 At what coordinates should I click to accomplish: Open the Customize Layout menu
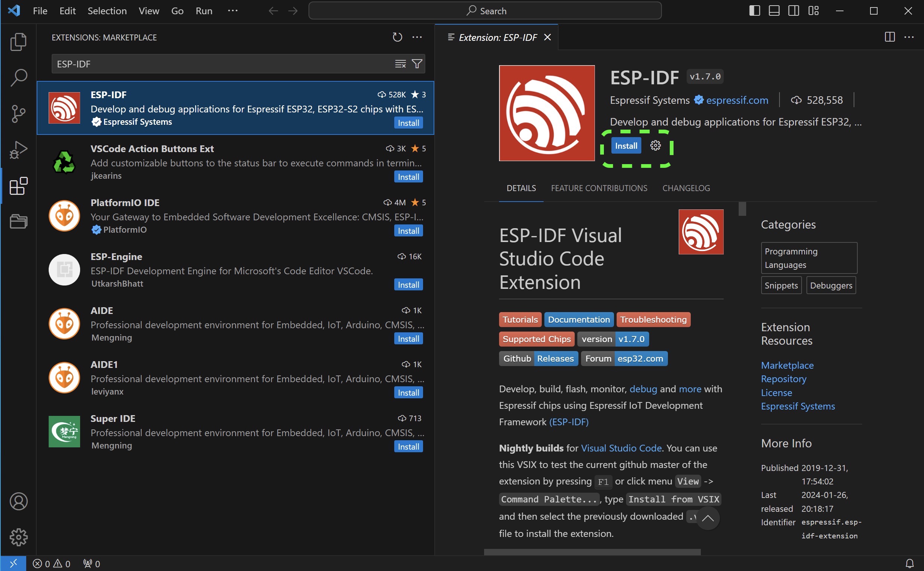(x=814, y=10)
